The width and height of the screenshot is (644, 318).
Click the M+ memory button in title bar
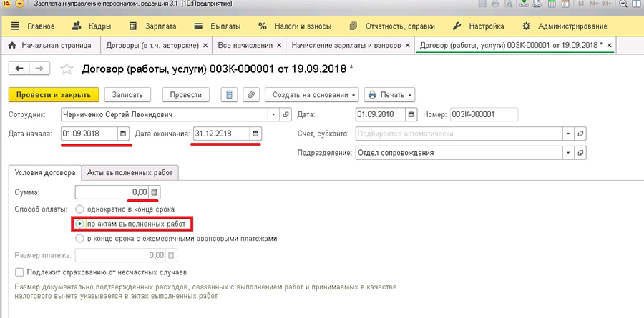[x=594, y=4]
